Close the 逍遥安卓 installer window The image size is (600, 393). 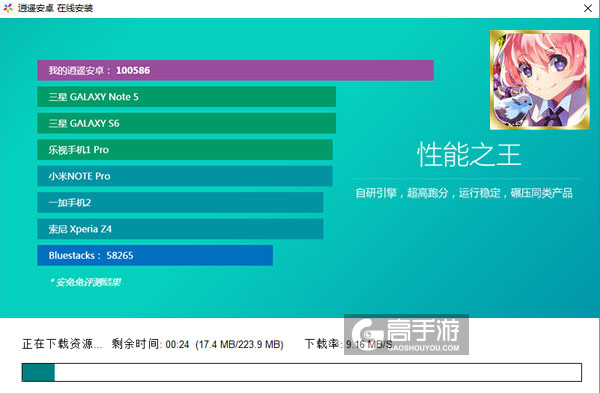click(588, 8)
